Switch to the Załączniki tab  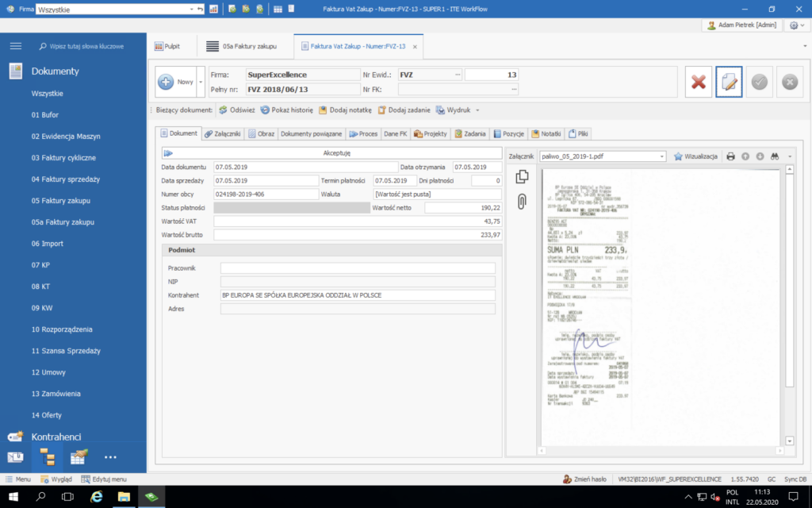pos(224,133)
